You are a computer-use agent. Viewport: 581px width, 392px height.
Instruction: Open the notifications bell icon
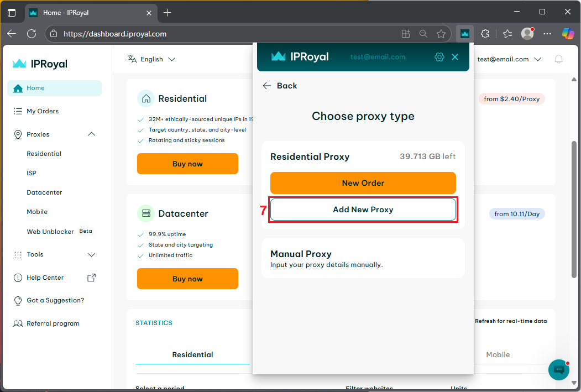[558, 59]
